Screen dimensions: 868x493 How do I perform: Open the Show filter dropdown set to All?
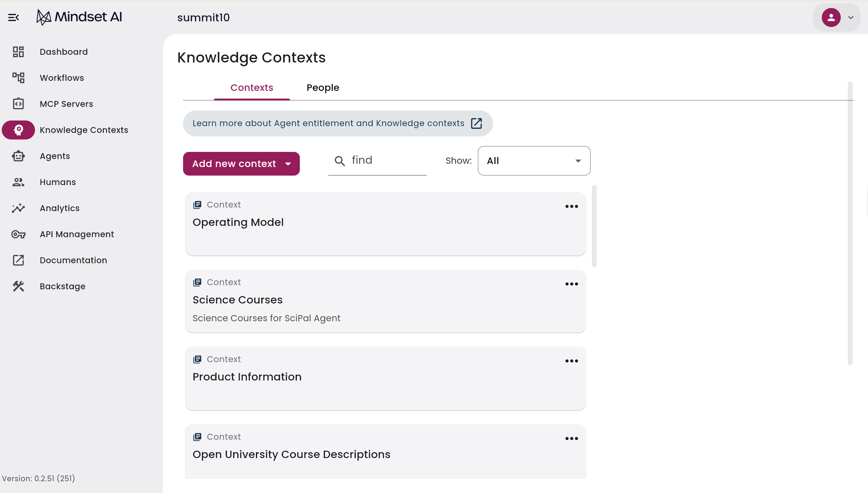tap(534, 161)
